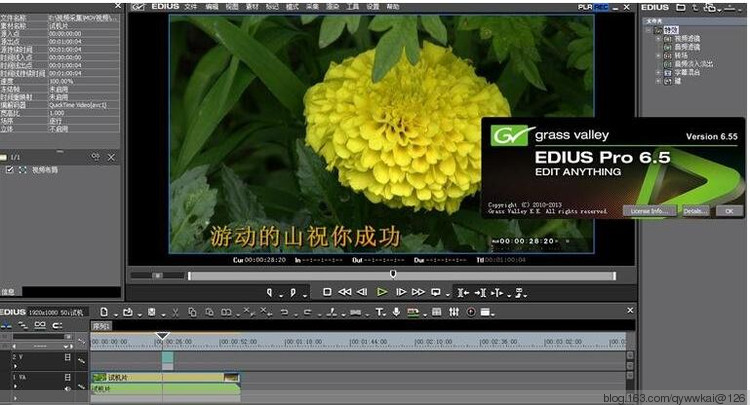The image size is (750, 405).
Task: Click the Cut scissors icon in timeline toolbar
Action: tap(176, 313)
